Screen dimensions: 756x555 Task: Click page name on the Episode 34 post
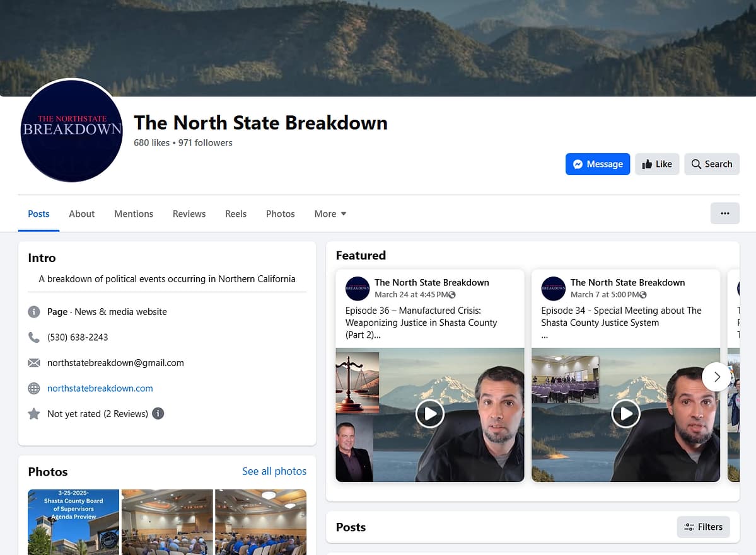click(x=627, y=283)
